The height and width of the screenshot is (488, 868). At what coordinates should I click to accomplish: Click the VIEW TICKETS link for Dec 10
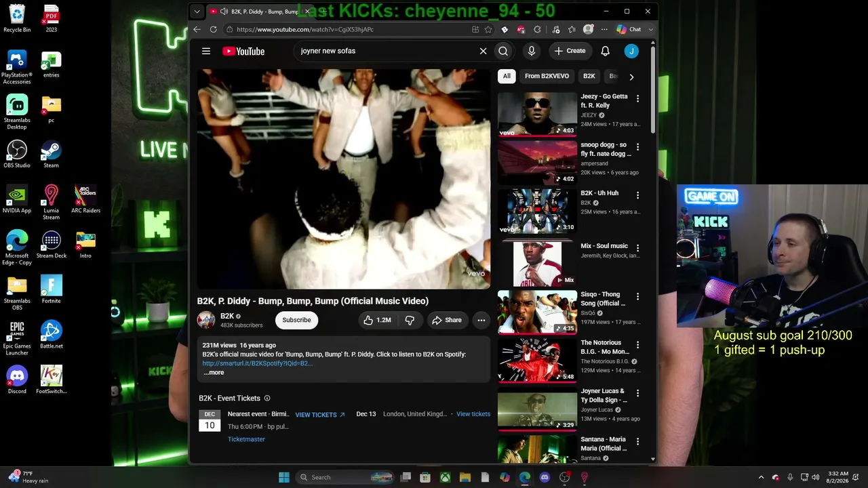click(x=320, y=415)
